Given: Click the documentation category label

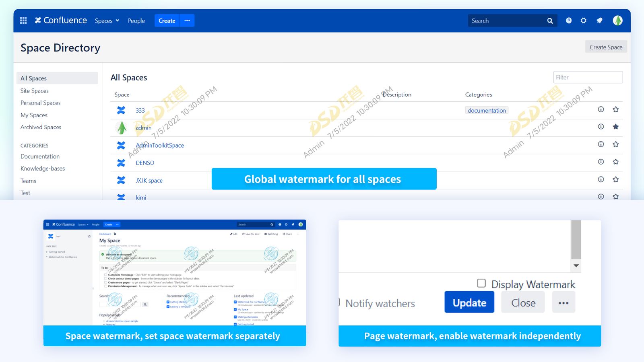Looking at the screenshot, I should click(x=487, y=110).
